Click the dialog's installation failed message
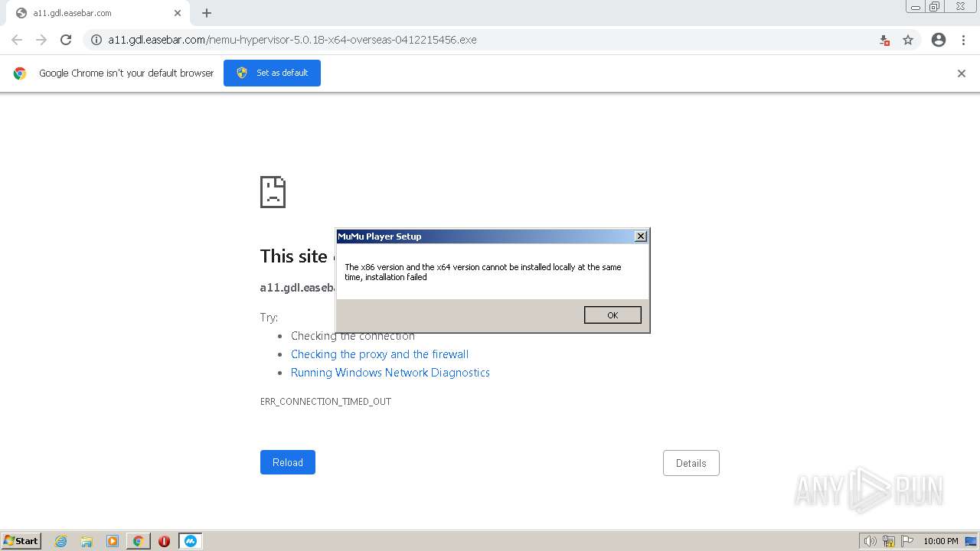This screenshot has height=551, width=980. point(483,272)
